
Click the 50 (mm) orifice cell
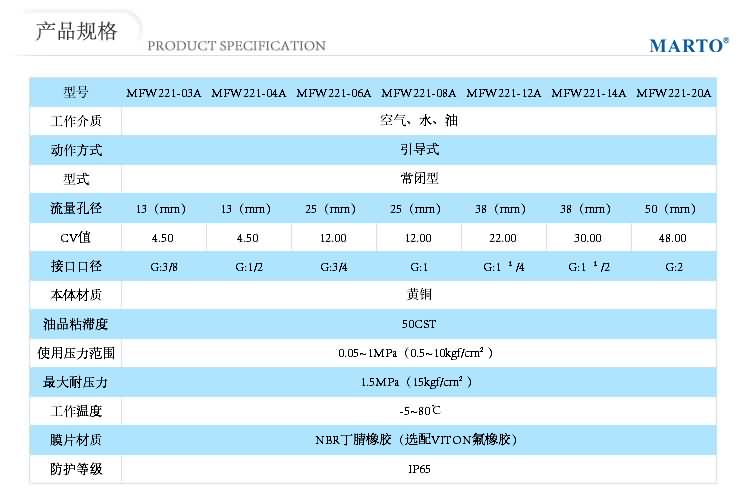tap(673, 209)
